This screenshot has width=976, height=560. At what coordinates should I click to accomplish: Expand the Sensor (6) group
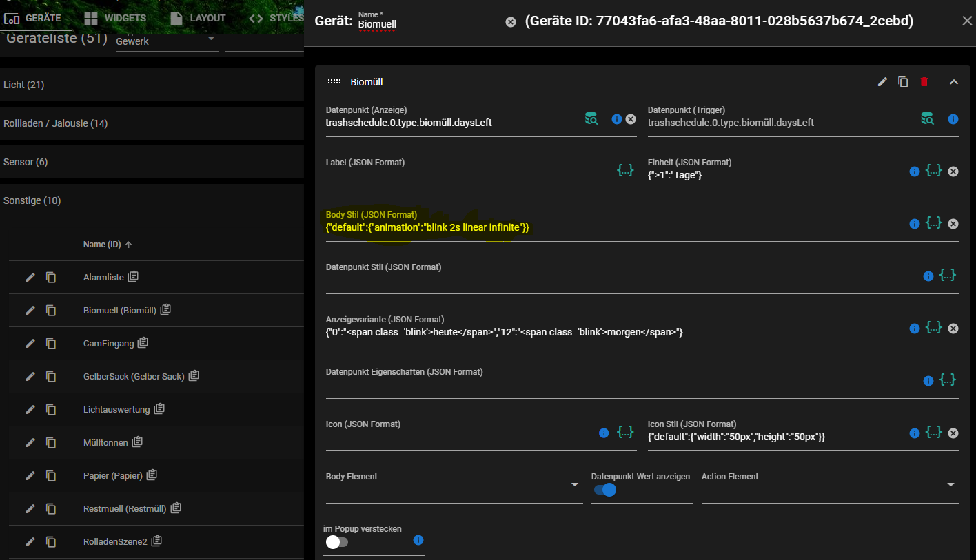point(152,162)
